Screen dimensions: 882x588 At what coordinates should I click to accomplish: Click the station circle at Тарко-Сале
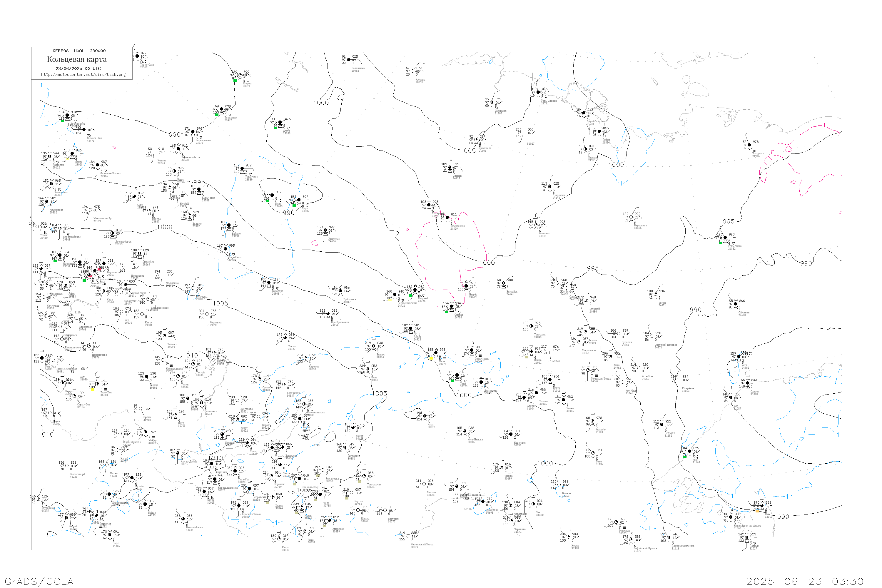pos(137,56)
